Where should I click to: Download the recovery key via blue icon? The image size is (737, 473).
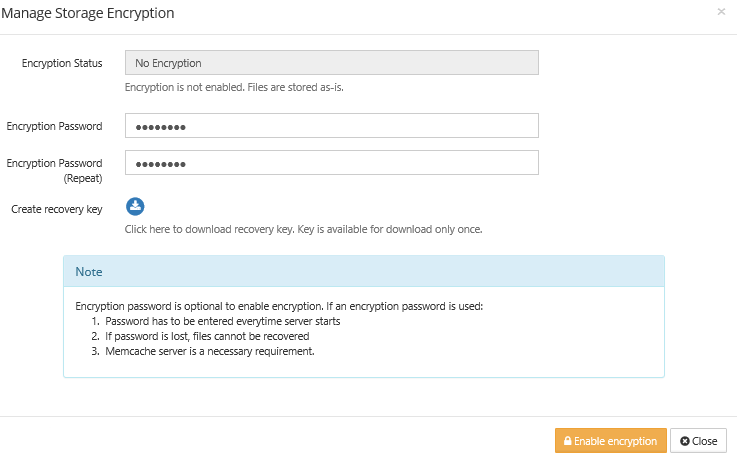coord(135,206)
